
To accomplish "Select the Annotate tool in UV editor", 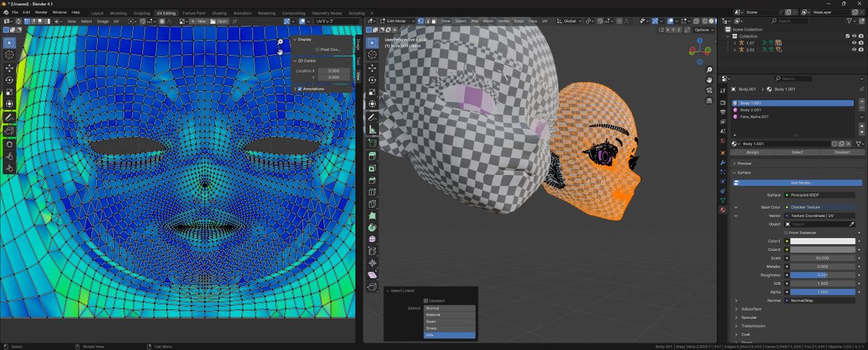I will pyautogui.click(x=9, y=117).
